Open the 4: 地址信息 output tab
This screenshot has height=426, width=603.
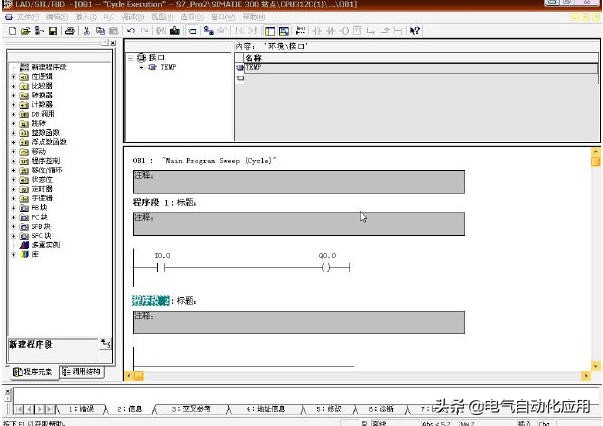tap(272, 409)
